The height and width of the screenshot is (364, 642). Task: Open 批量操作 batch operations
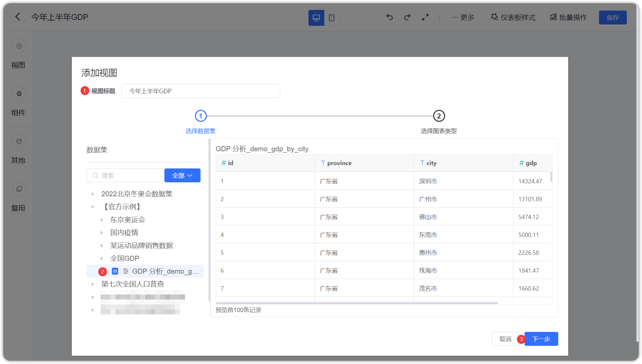568,17
